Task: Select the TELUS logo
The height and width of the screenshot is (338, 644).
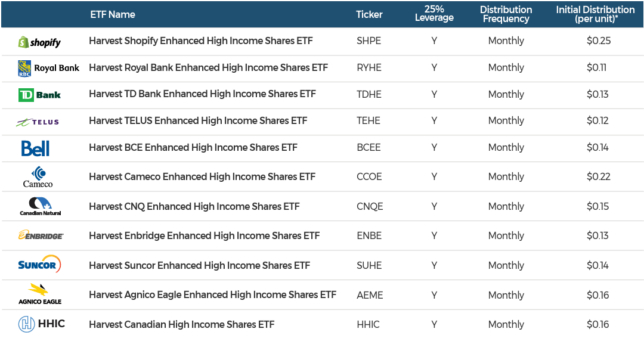Action: [38, 122]
